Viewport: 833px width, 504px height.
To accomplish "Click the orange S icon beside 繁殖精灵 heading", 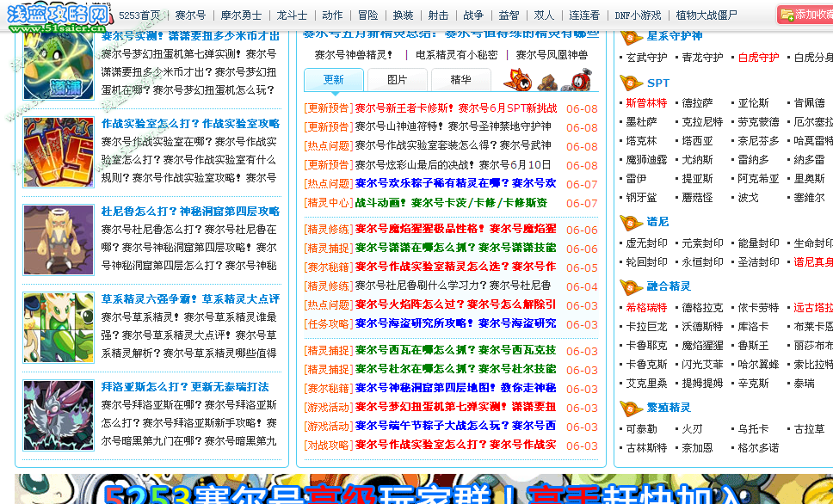I will [x=631, y=408].
